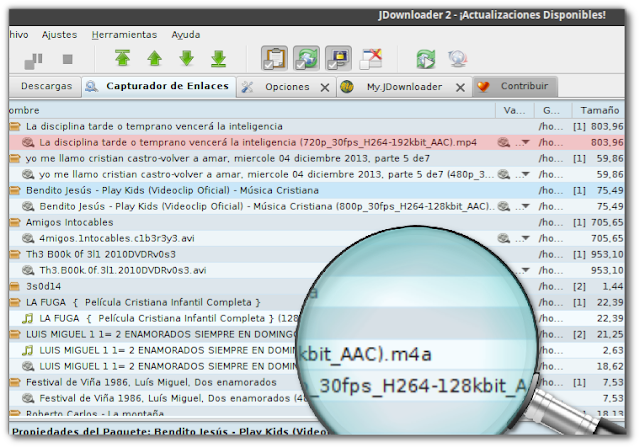
Task: Click variant icon on La disciplina mp4 row
Action: tap(504, 142)
